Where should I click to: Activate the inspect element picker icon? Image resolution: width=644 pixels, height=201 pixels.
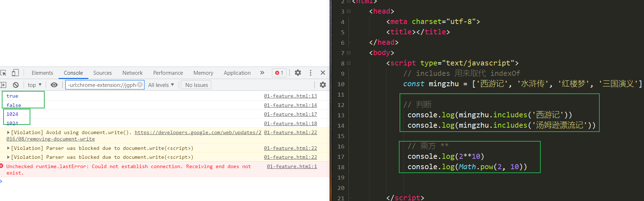point(4,73)
